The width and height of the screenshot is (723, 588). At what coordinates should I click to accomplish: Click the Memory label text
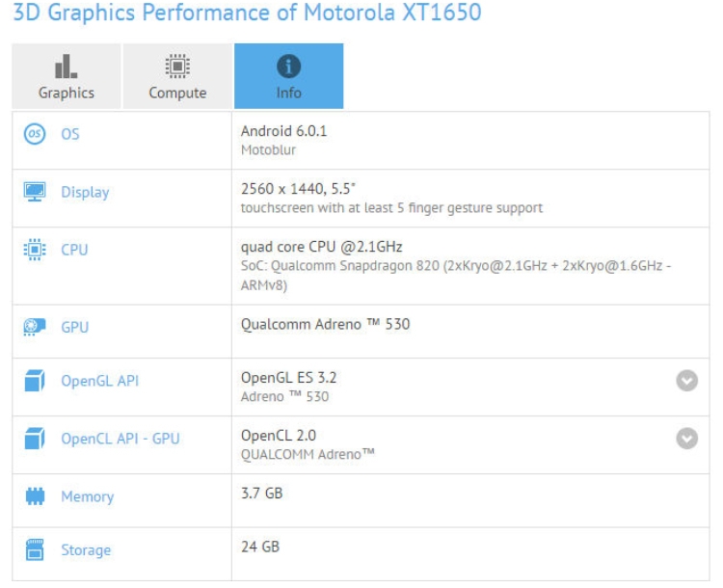pyautogui.click(x=87, y=497)
